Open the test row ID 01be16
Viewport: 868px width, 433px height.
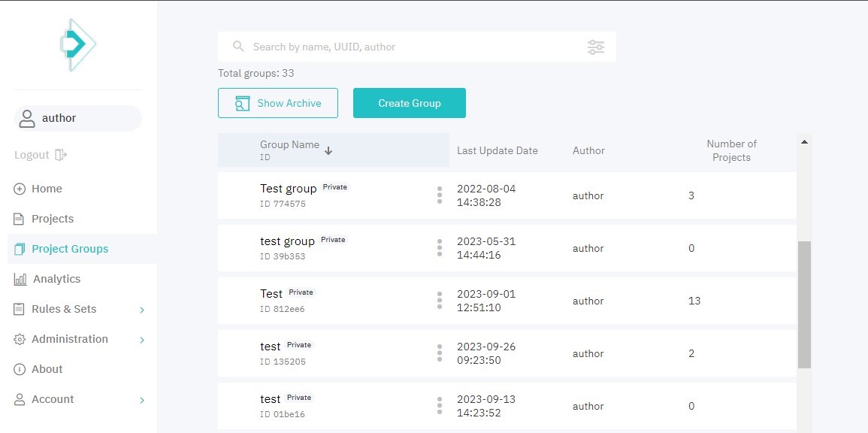coord(507,406)
